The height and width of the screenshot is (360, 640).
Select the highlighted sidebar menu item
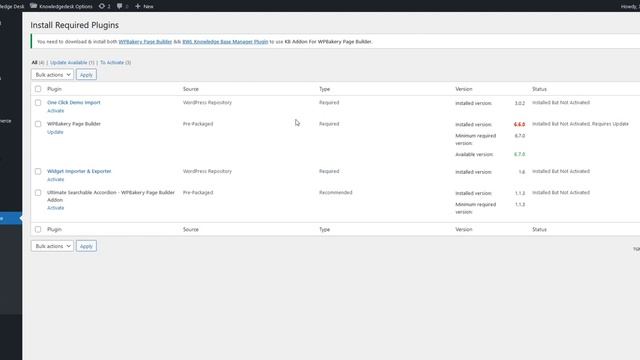(11, 218)
